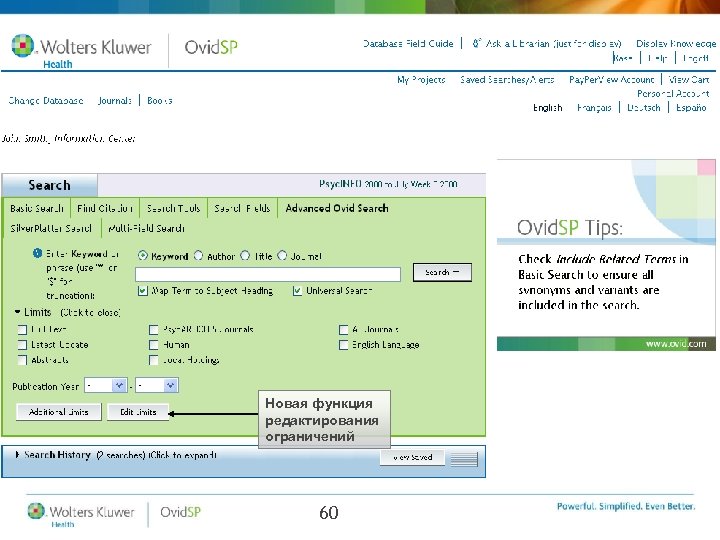Click the search history grip icon
Viewport: 720px width, 540px height.
tap(464, 459)
